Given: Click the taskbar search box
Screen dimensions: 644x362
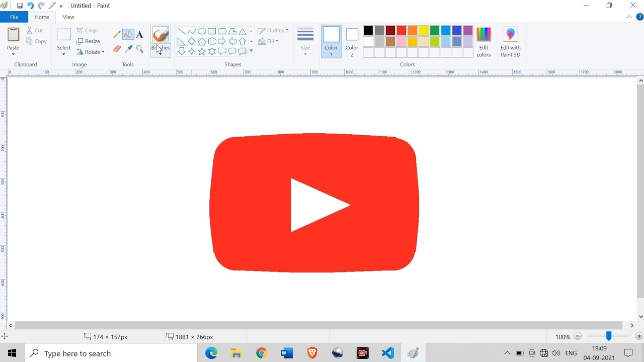Looking at the screenshot, I should [x=111, y=353].
